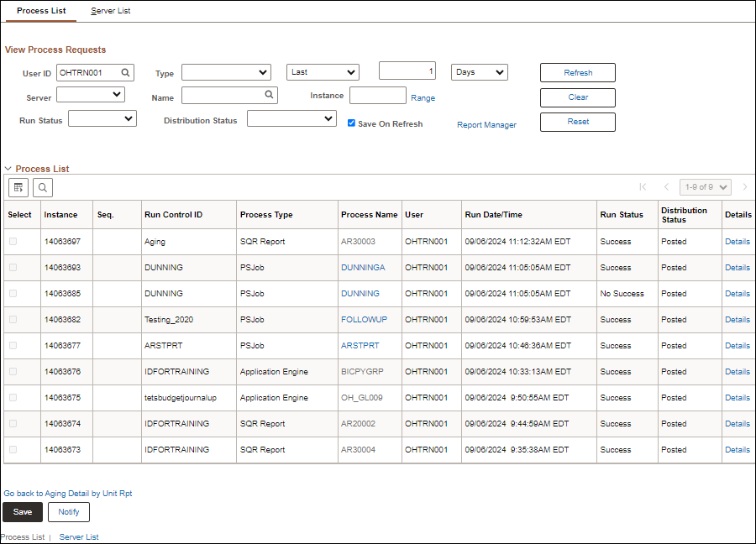Screen dimensions: 756x544
Task: Go to first page arrow icon
Action: click(x=643, y=187)
